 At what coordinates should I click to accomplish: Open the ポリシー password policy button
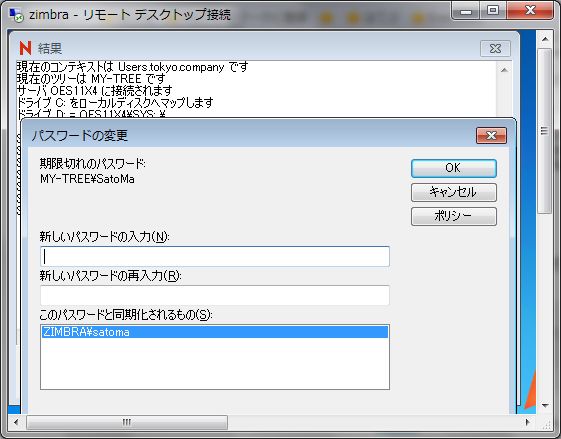(x=454, y=216)
